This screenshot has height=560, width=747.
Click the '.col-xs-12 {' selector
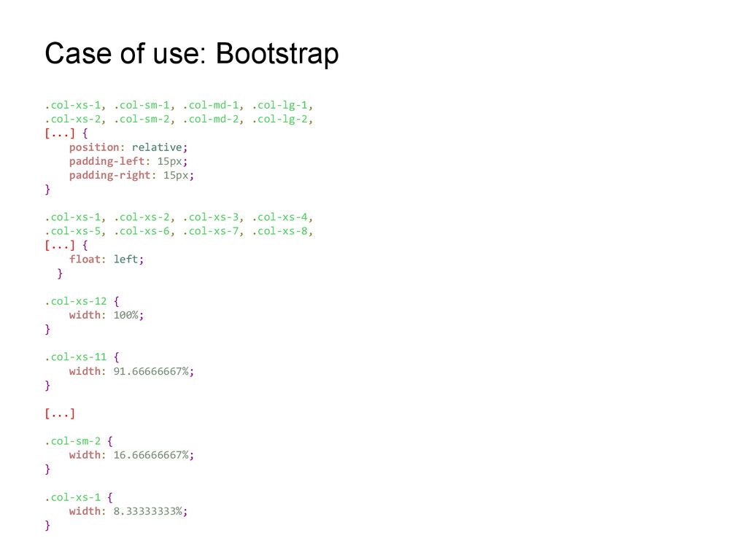point(82,301)
